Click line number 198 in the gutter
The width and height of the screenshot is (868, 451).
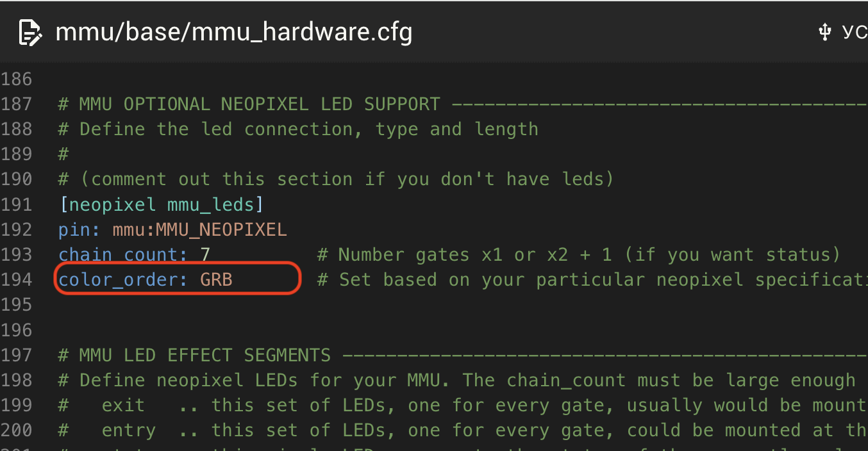tap(16, 381)
